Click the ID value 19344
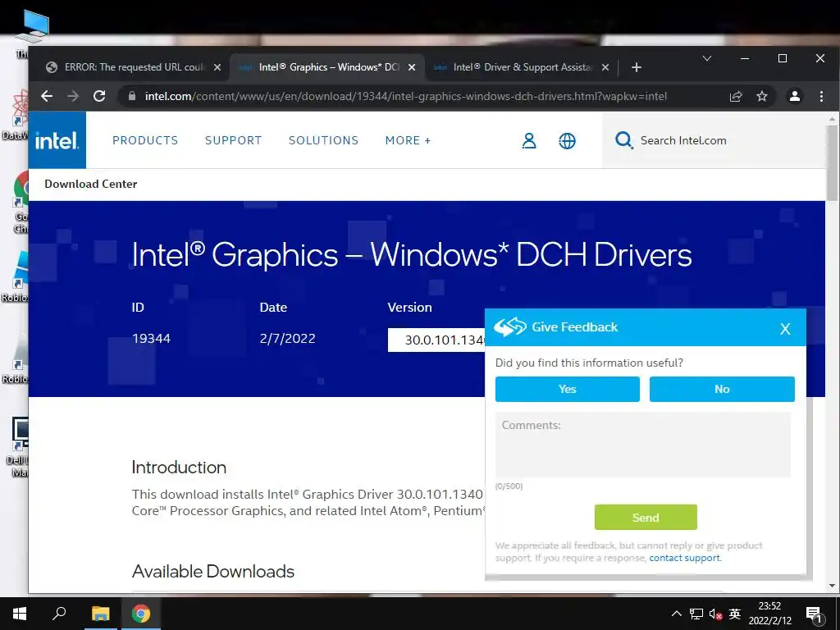This screenshot has width=840, height=630. pyautogui.click(x=151, y=339)
